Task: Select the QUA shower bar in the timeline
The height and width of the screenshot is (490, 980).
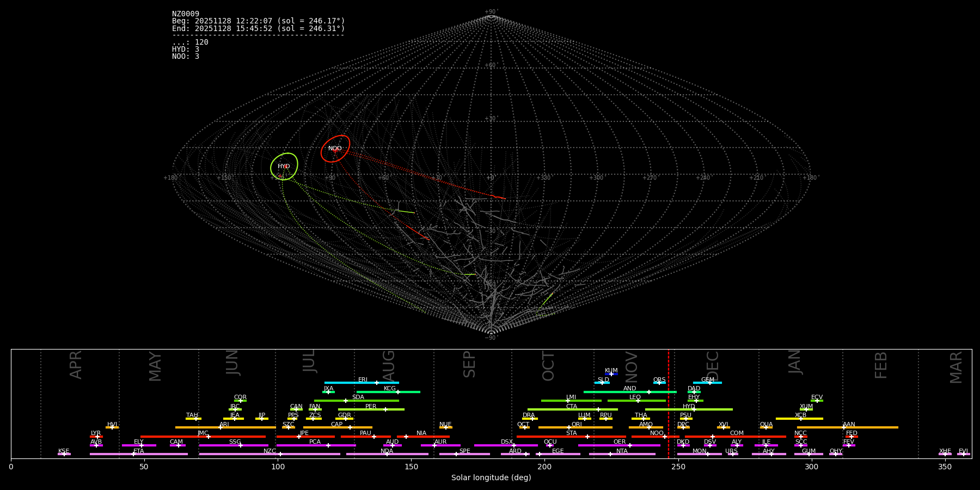Action: [x=766, y=427]
